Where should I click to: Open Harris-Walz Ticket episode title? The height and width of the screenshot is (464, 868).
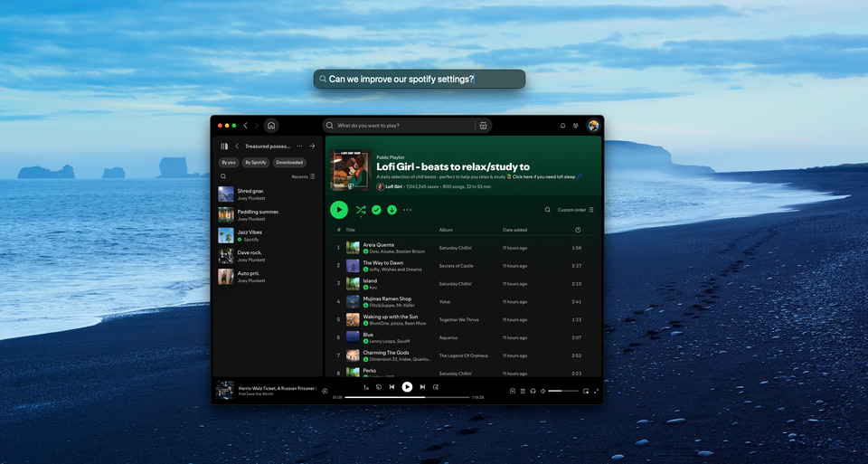[278, 388]
